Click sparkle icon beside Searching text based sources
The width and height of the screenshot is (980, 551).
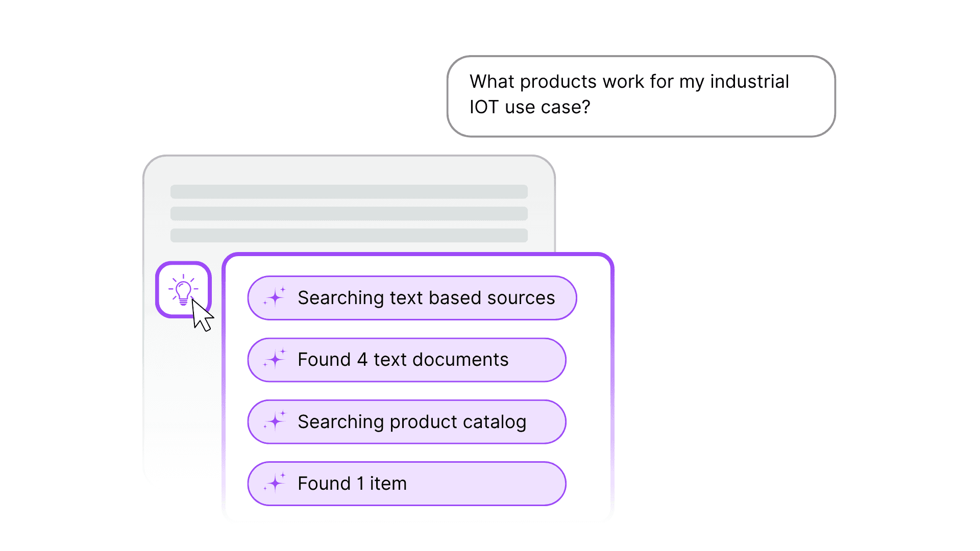275,297
